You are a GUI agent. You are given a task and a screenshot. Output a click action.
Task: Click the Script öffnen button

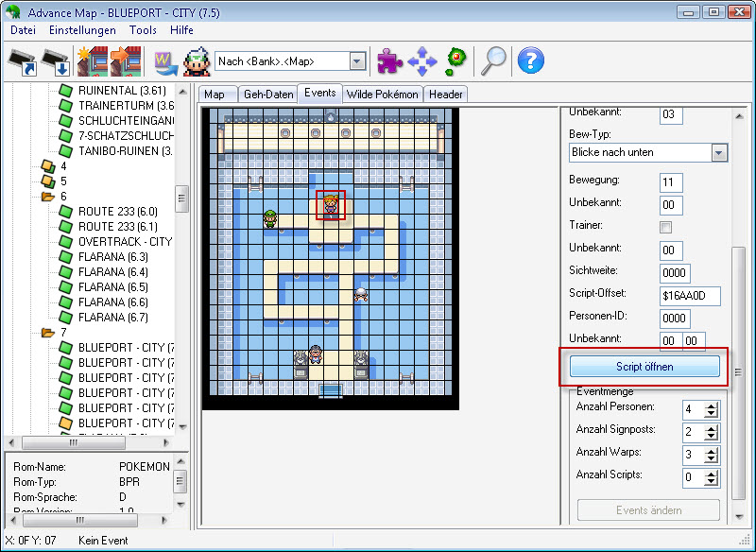pos(644,367)
